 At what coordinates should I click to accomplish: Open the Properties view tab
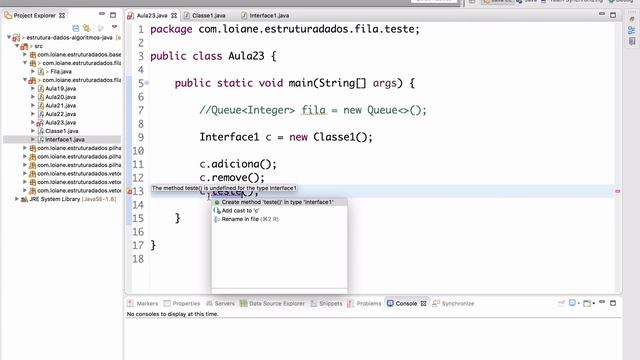[182, 304]
